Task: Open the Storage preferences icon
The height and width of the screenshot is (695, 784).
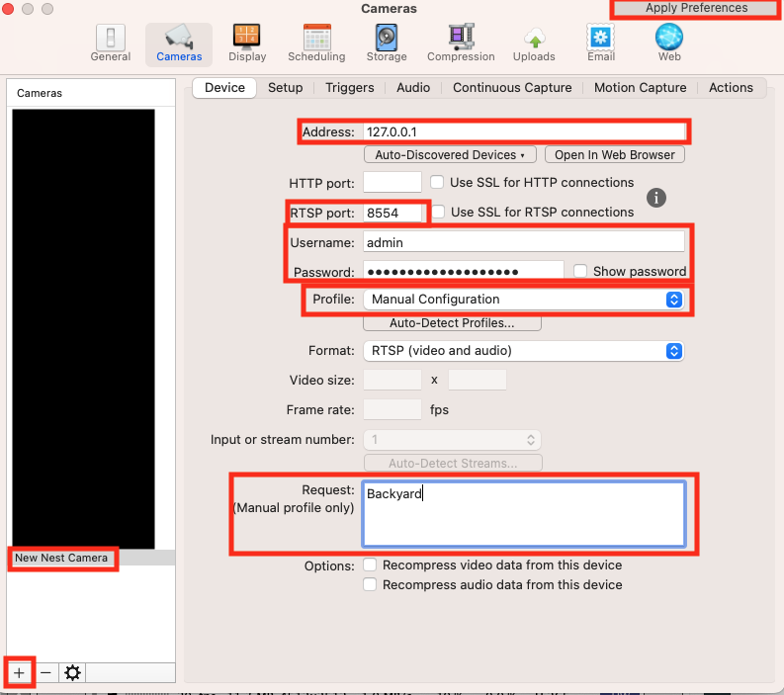Action: click(387, 43)
